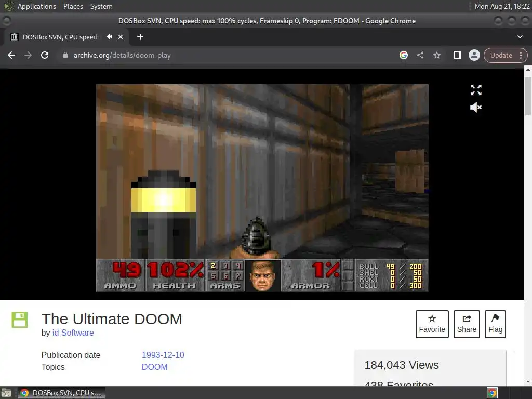Click the share page icon in toolbar
Viewport: 532px width, 399px height.
[x=420, y=55]
